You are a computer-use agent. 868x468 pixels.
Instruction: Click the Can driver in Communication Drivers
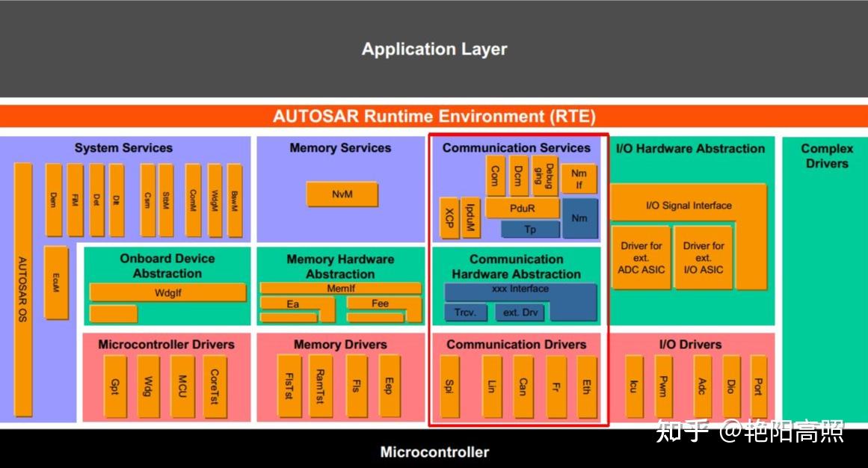coord(523,385)
